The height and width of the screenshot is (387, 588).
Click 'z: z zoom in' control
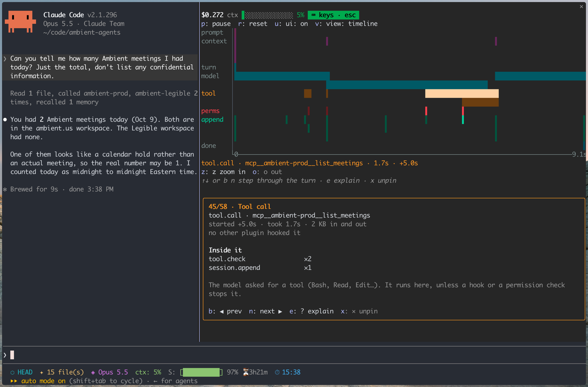click(x=223, y=172)
